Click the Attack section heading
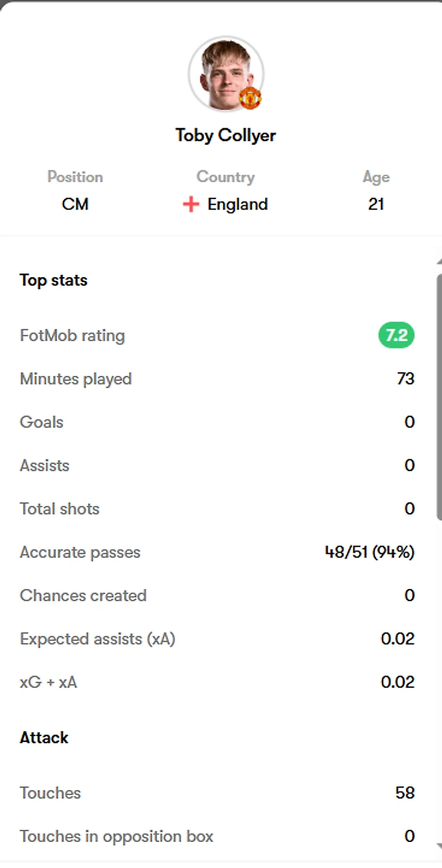The image size is (442, 868). [44, 737]
